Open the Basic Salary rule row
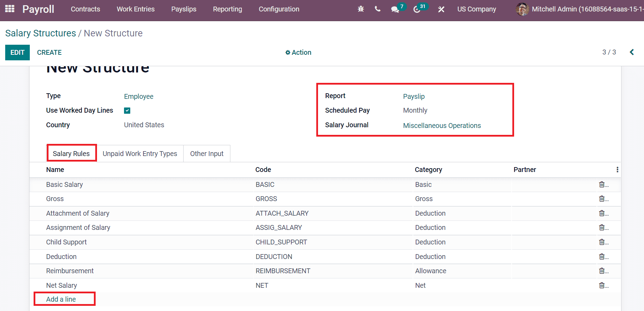644x311 pixels. pos(325,184)
